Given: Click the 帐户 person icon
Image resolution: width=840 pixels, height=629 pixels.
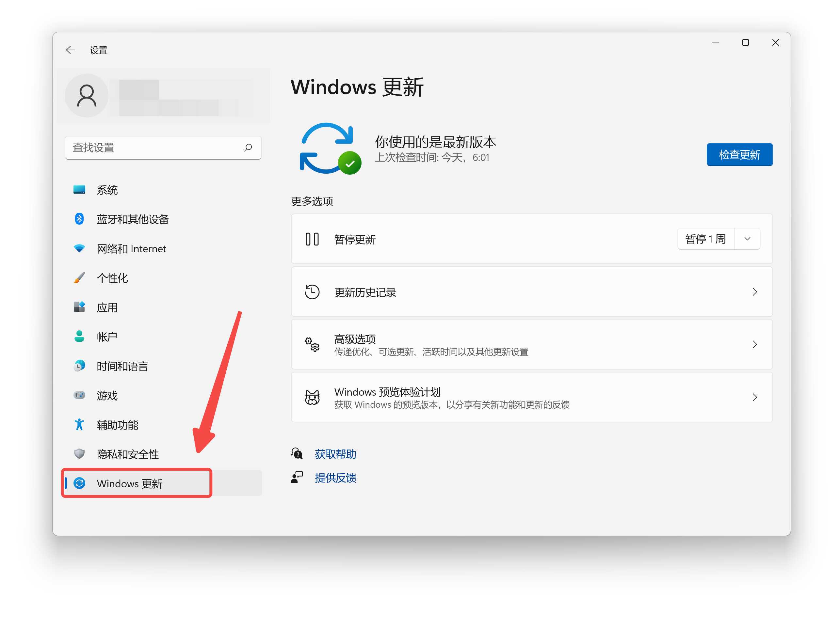Looking at the screenshot, I should tap(79, 336).
